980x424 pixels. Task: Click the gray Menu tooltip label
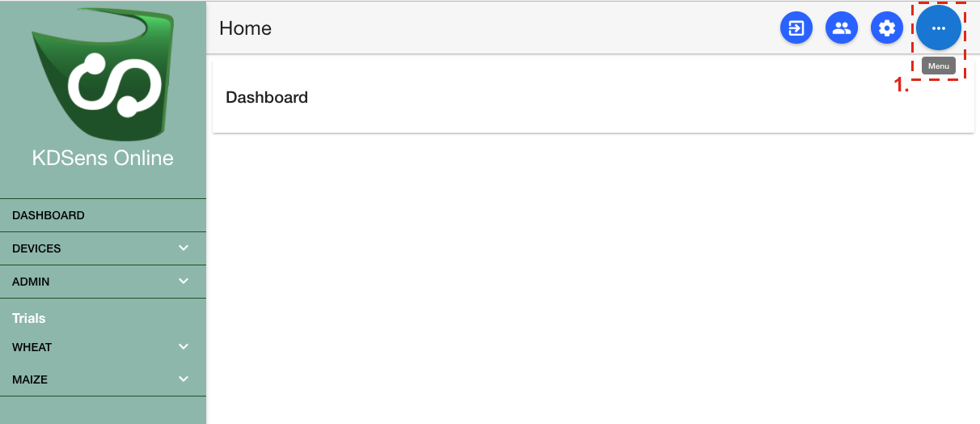pyautogui.click(x=938, y=66)
